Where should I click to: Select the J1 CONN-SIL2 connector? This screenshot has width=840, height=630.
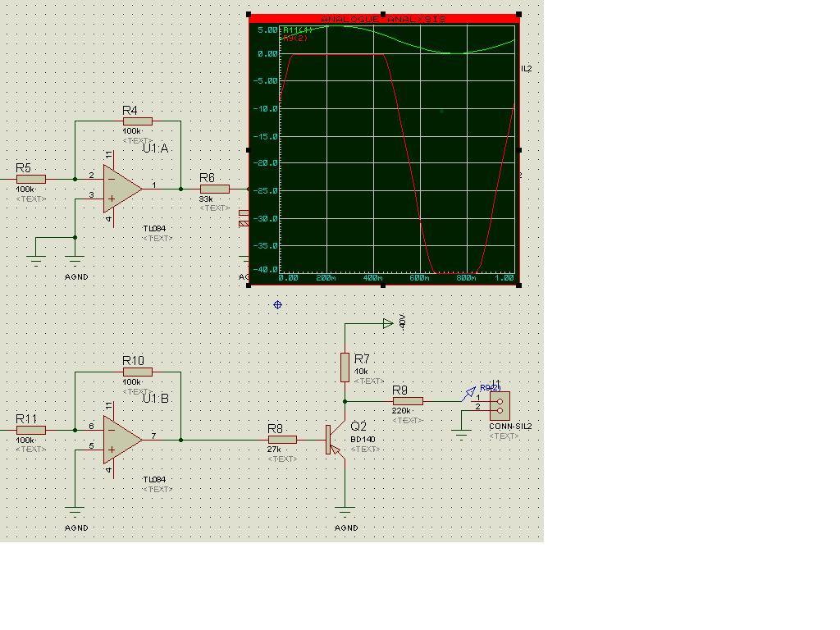coord(500,406)
